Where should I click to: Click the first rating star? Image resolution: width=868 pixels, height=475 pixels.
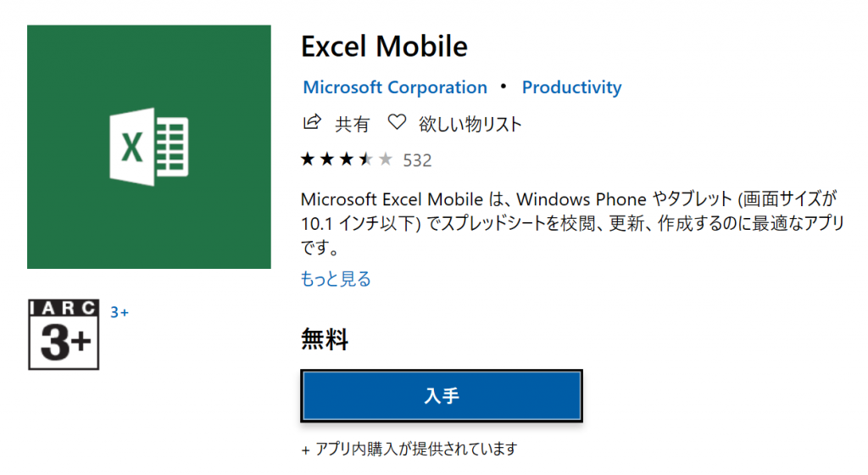[x=308, y=160]
